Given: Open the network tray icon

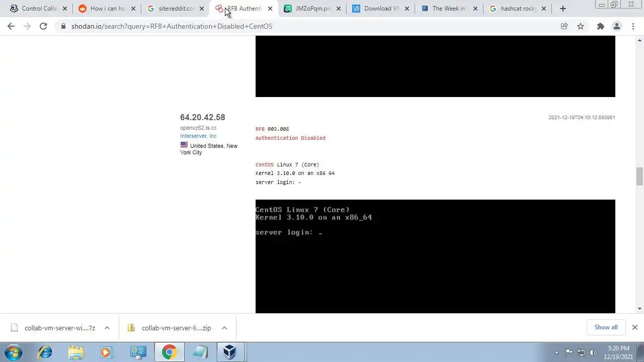Looking at the screenshot, I should 581,352.
